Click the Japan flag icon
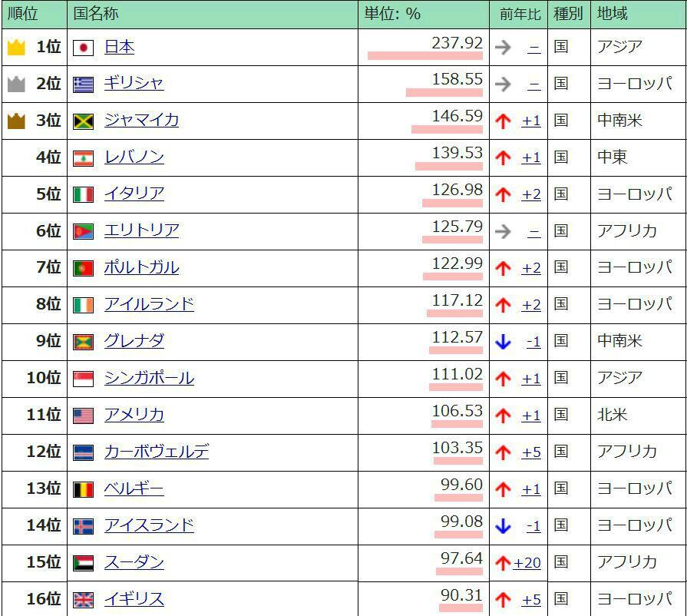 [x=83, y=48]
